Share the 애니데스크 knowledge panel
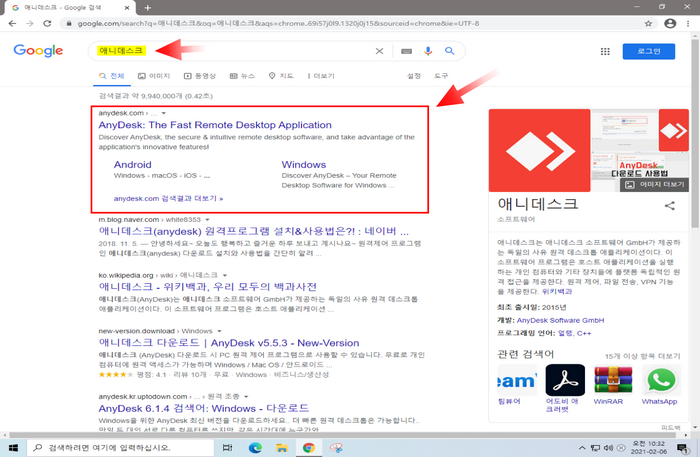Image resolution: width=700 pixels, height=457 pixels. pos(670,206)
